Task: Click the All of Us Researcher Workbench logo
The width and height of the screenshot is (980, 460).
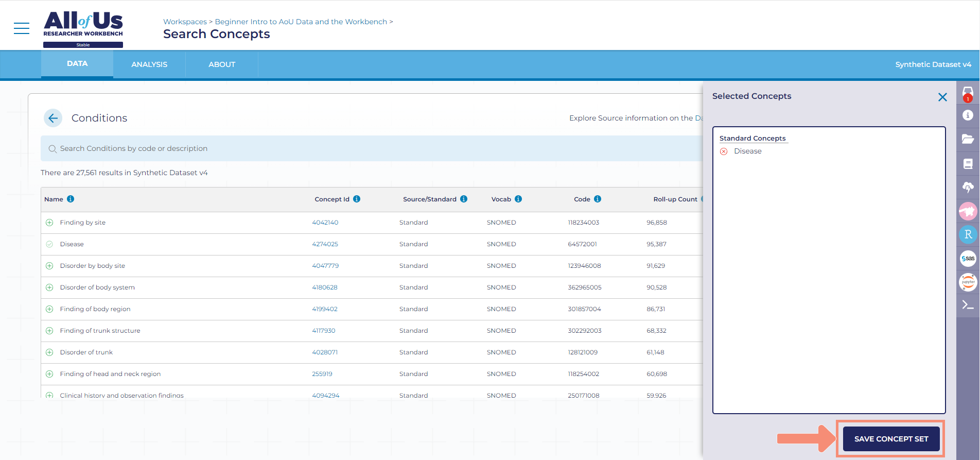Action: [x=83, y=28]
